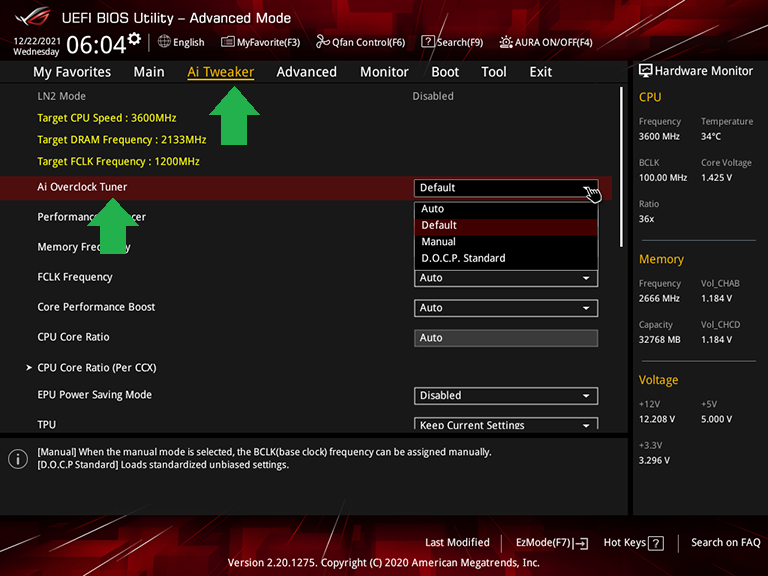Click EPU Power Saving Mode label
Screen dimensions: 768x576
[x=95, y=395]
